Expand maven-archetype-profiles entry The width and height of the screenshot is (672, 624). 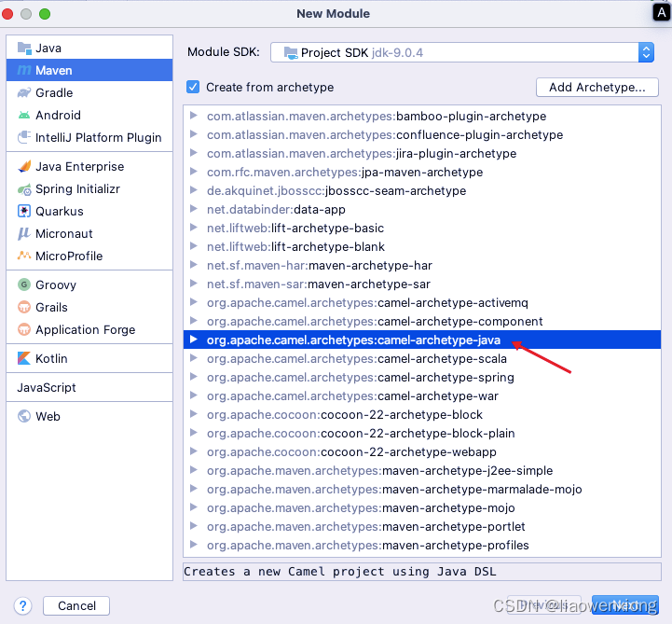[194, 545]
